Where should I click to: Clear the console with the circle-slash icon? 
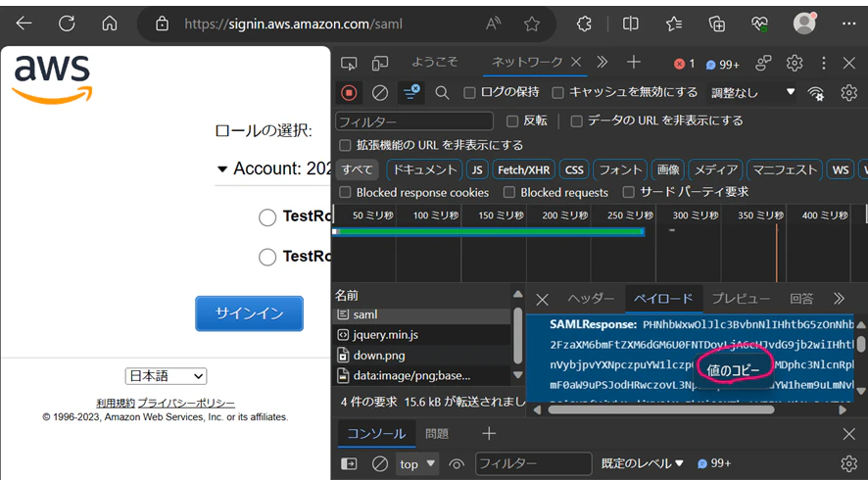tap(380, 463)
